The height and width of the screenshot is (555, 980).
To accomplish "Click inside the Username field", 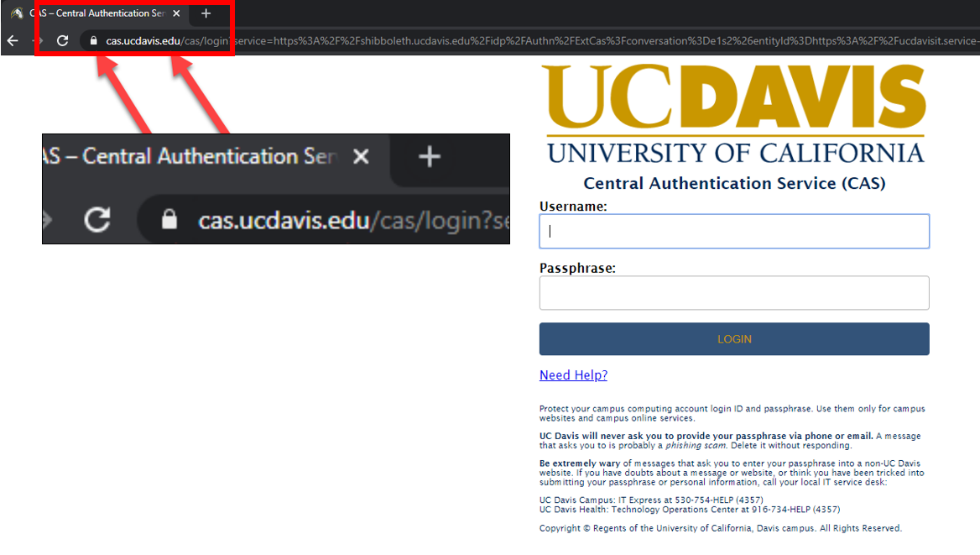I will pos(734,231).
